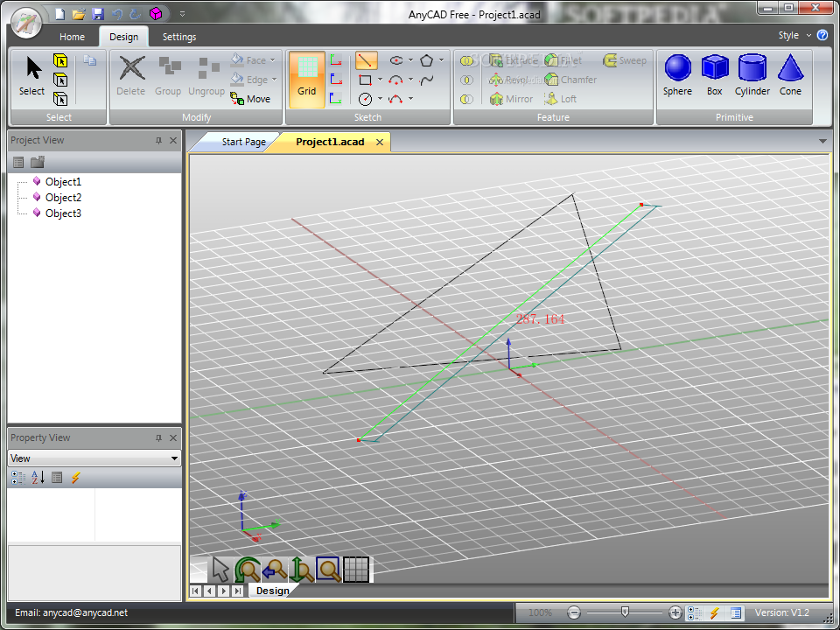Create a Cone primitive
Screen dimensions: 840x630
pyautogui.click(x=790, y=75)
